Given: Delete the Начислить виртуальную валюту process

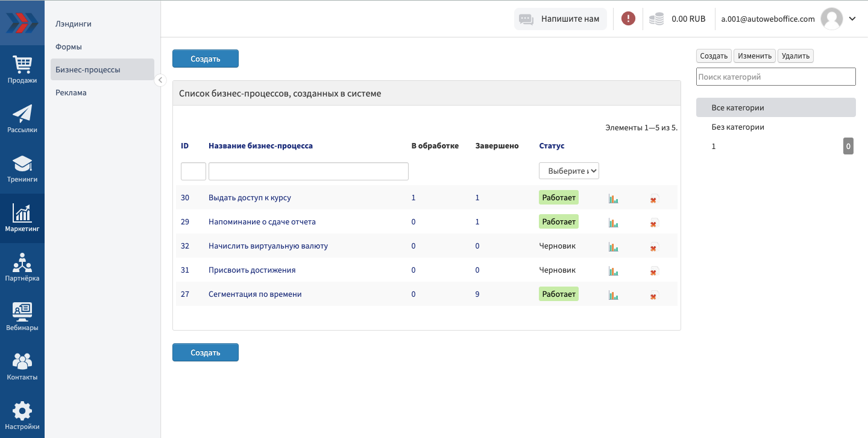Looking at the screenshot, I should pos(654,247).
